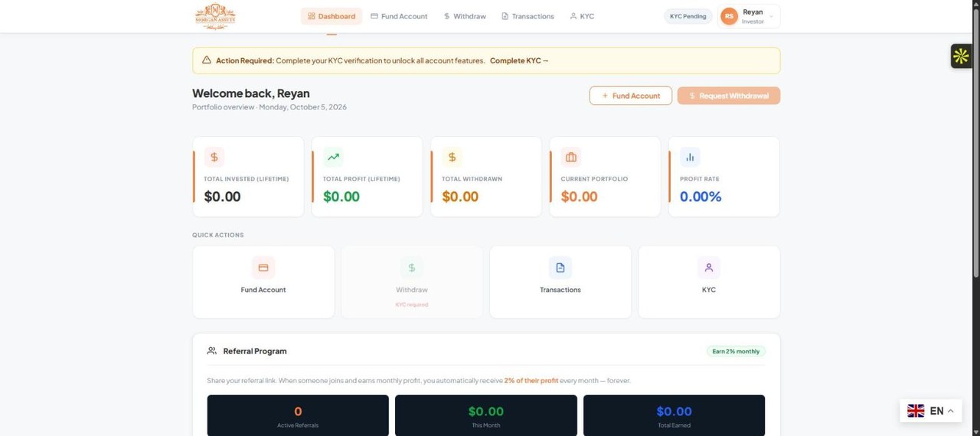The image size is (980, 436).
Task: Click the yellow asterisk extension icon
Action: click(x=961, y=56)
